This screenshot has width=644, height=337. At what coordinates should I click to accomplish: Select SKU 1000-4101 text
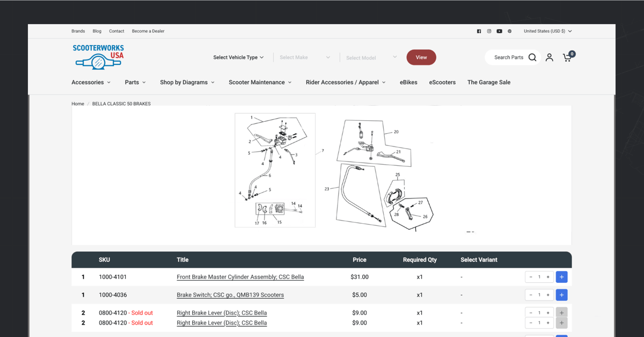(x=113, y=277)
